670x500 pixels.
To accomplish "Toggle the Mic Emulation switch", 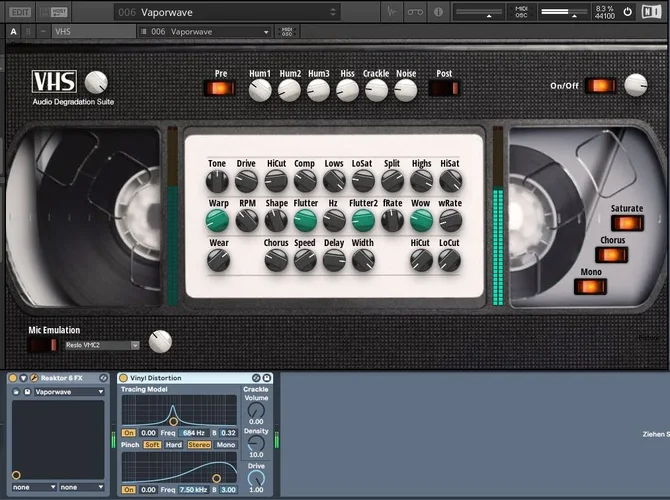I will point(43,344).
